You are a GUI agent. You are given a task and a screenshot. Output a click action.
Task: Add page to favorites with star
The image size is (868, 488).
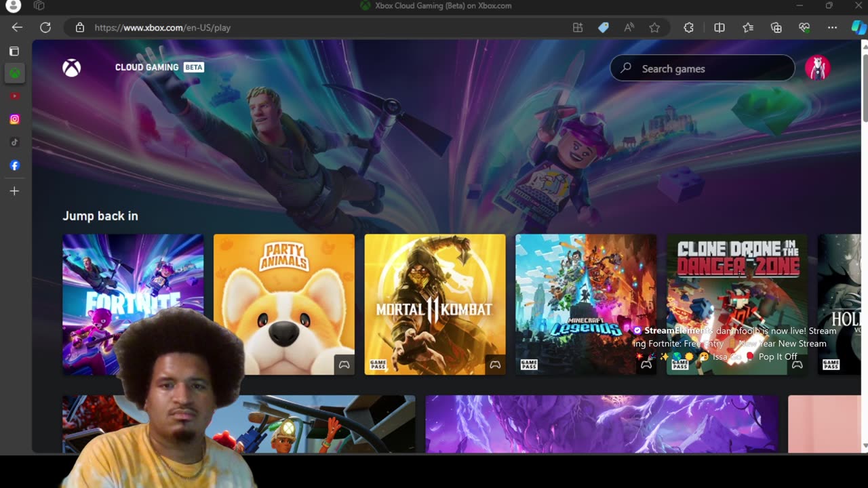[654, 28]
